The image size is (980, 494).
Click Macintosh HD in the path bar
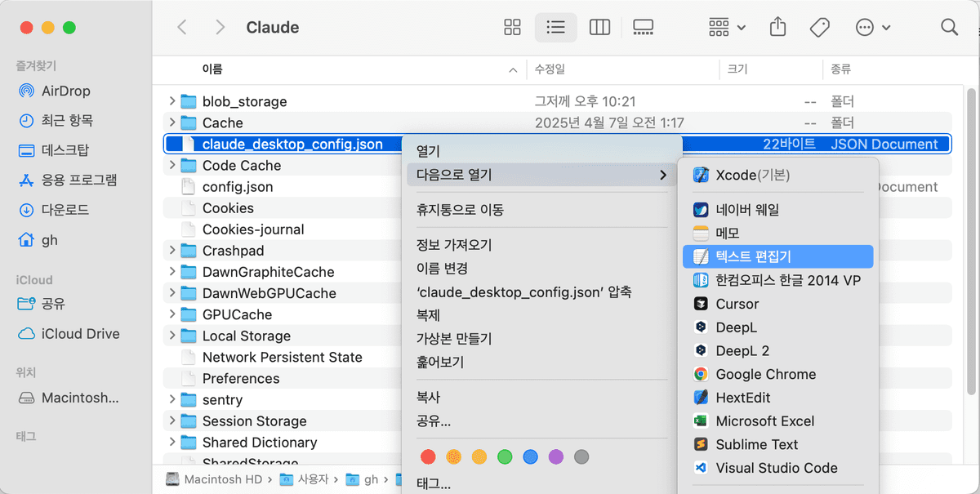[214, 479]
